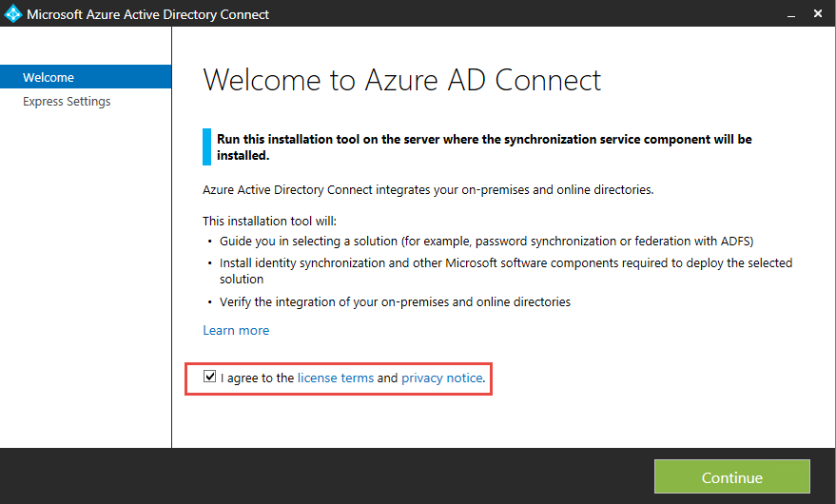
Task: Click the blue accent bar beside the notice
Action: [x=206, y=146]
